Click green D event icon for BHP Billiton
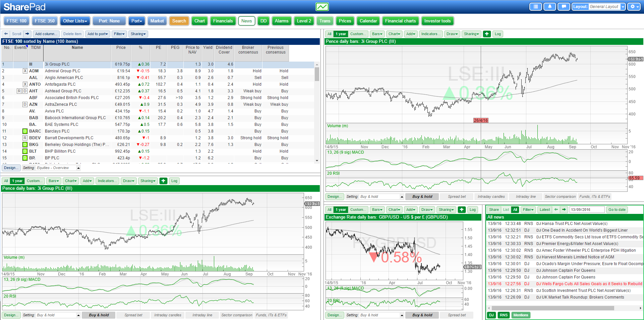Screen dimensions: 644x320 pos(25,151)
